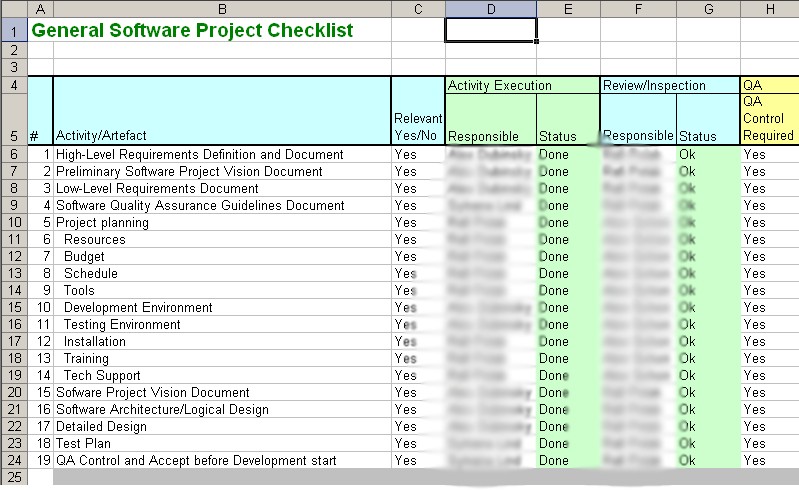Select column E header

[568, 9]
